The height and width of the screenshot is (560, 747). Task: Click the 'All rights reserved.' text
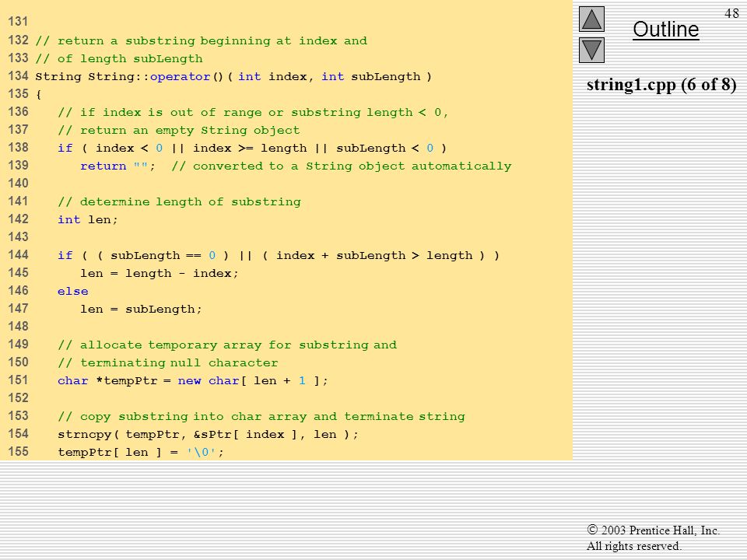click(633, 546)
